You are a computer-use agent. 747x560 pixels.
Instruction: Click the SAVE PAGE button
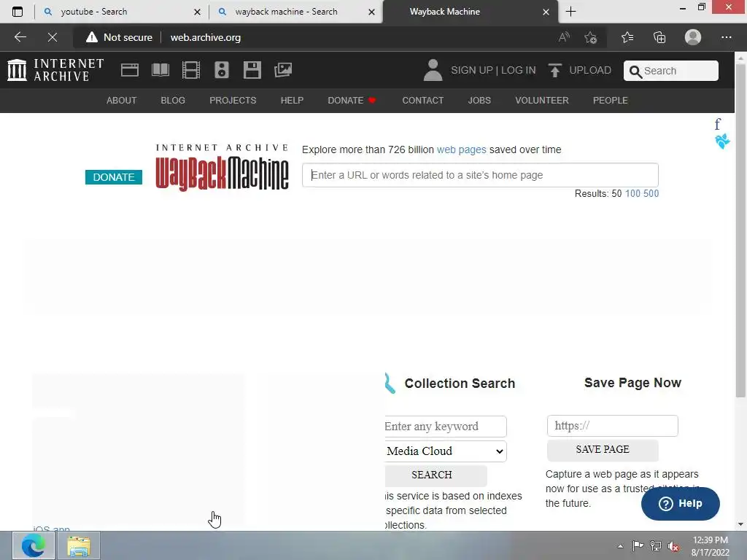pyautogui.click(x=603, y=449)
